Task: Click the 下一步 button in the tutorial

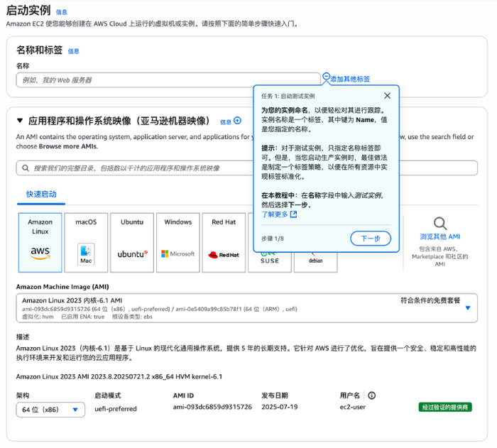Action: 370,239
